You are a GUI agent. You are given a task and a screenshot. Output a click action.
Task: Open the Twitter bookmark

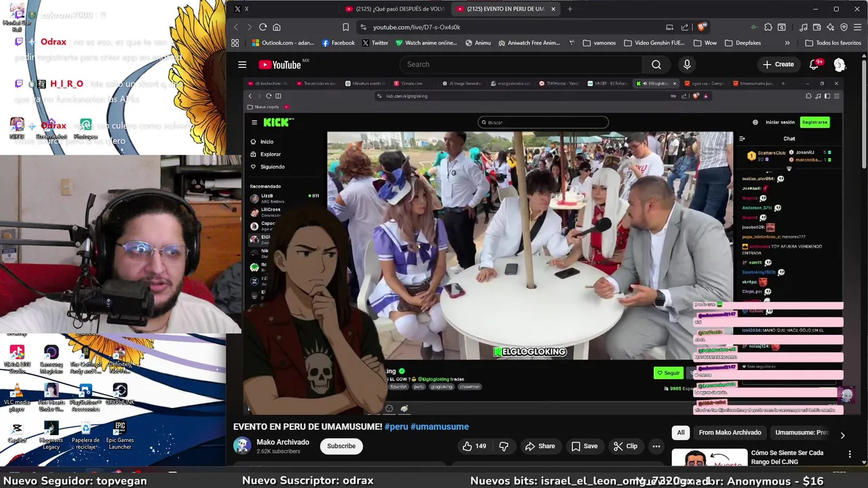tap(375, 43)
